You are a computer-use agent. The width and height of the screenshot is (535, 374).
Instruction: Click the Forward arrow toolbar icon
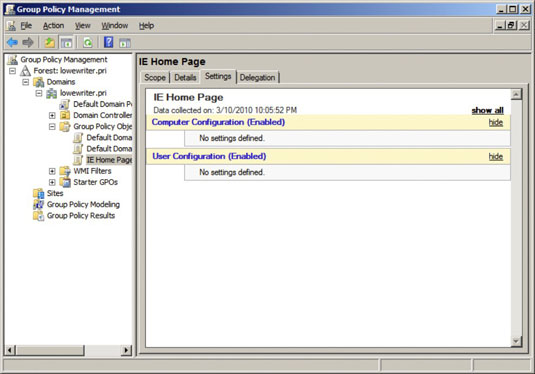coord(28,43)
